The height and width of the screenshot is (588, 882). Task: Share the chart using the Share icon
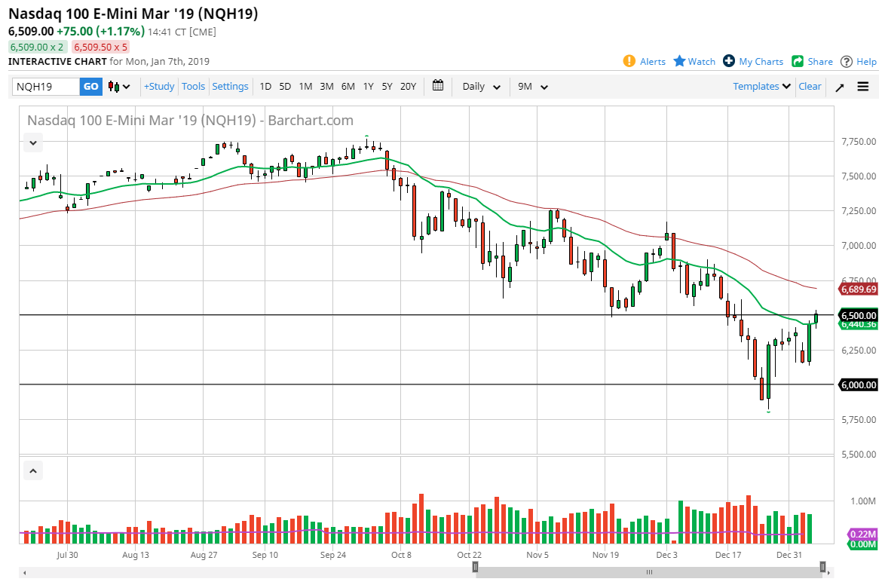click(798, 61)
